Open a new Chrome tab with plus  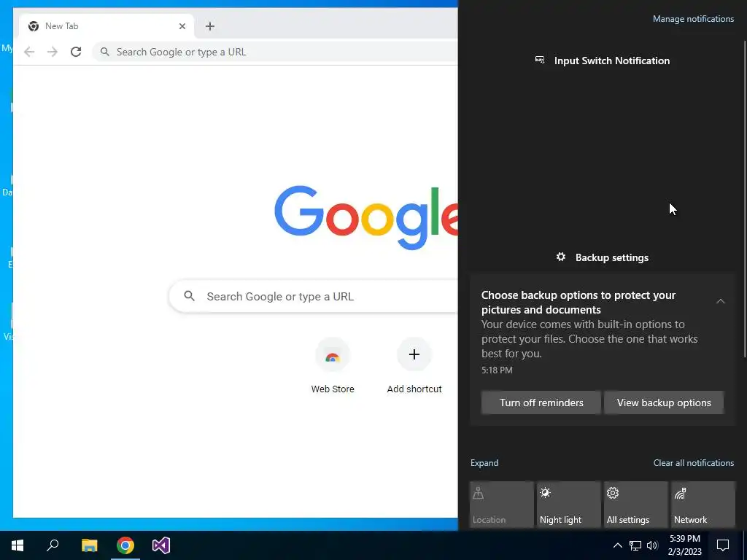(210, 26)
